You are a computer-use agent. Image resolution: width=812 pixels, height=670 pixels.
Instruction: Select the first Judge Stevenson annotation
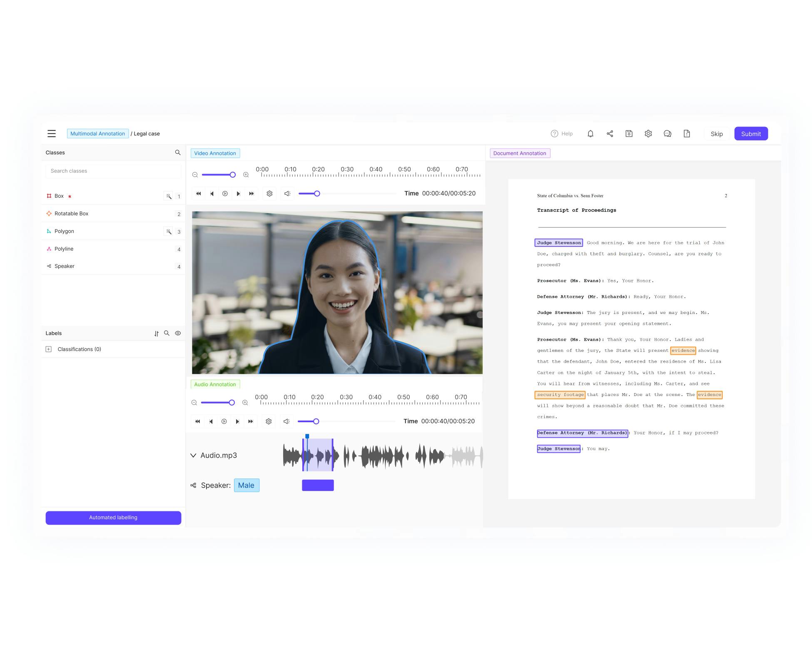click(x=559, y=243)
